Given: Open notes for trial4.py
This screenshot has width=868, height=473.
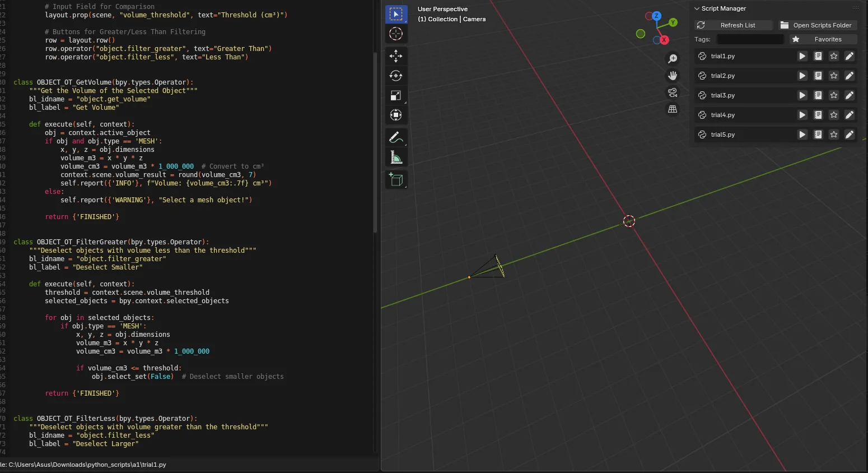Looking at the screenshot, I should pyautogui.click(x=818, y=115).
